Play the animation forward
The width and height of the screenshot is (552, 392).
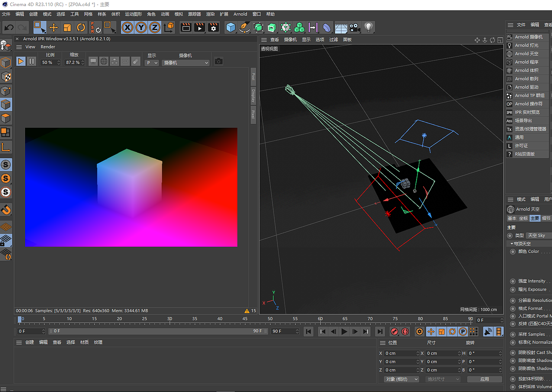point(344,332)
